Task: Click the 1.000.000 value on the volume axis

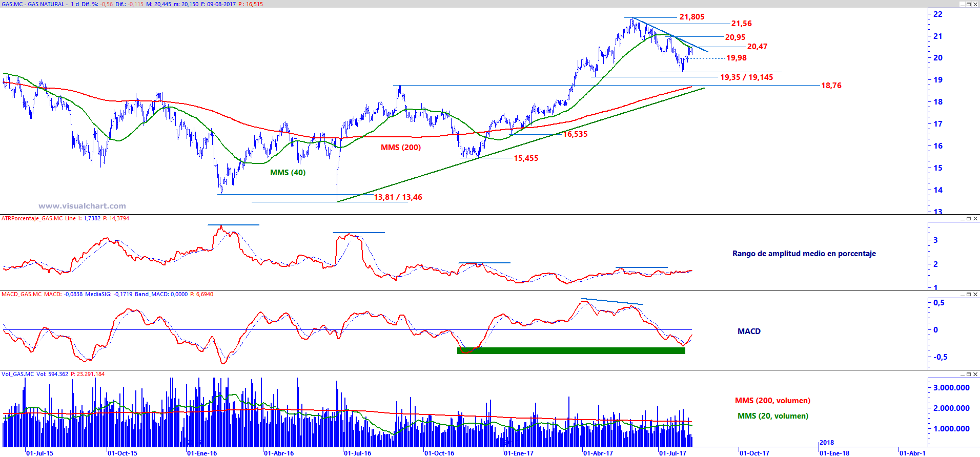Action: tap(951, 429)
